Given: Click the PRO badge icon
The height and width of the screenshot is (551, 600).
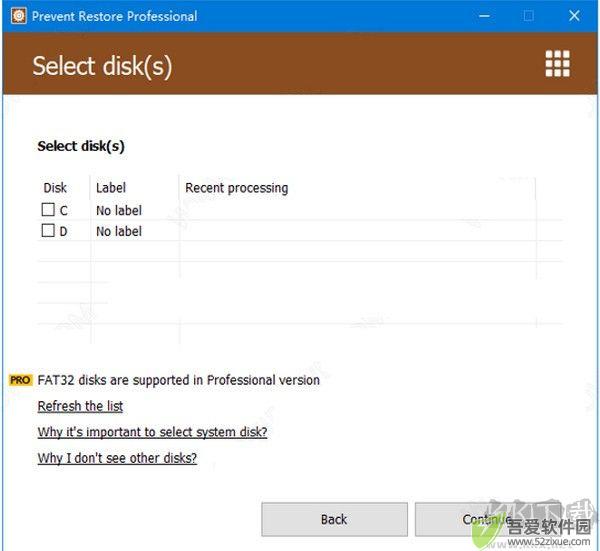Looking at the screenshot, I should (x=20, y=380).
